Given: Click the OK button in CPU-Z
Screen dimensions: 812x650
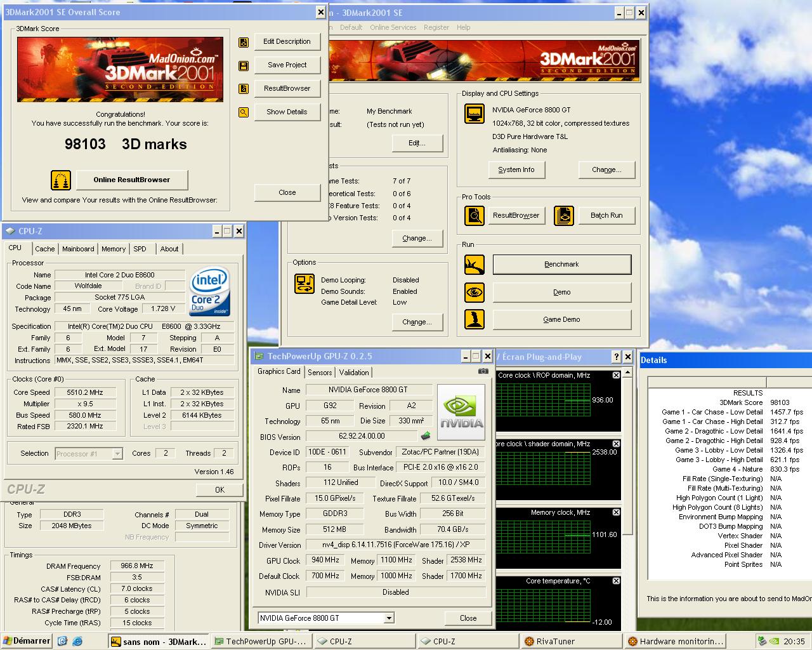Looking at the screenshot, I should click(x=219, y=490).
